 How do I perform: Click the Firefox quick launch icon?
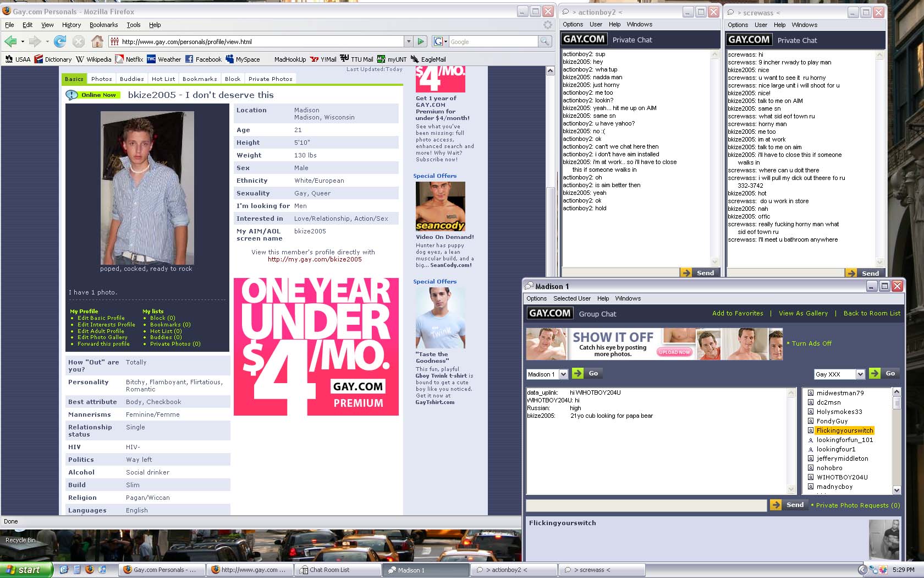[x=90, y=570]
